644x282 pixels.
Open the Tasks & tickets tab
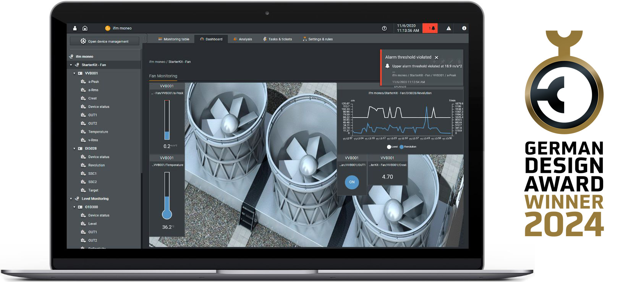coord(278,39)
